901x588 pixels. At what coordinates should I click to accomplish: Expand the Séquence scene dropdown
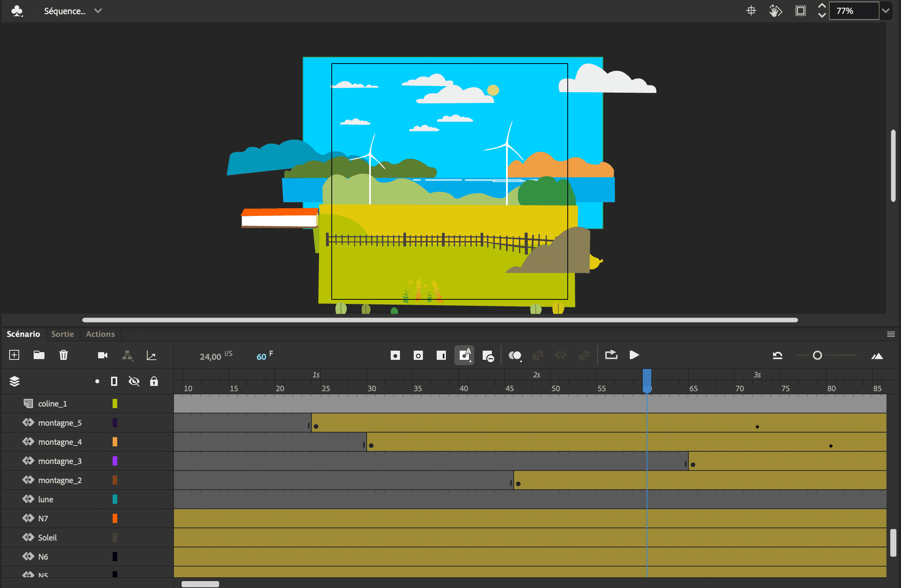(98, 11)
